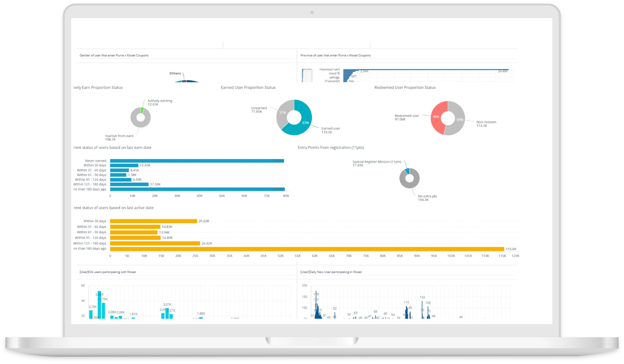
Task: Click the Province chart vertical scrollbar
Action: pos(307,75)
